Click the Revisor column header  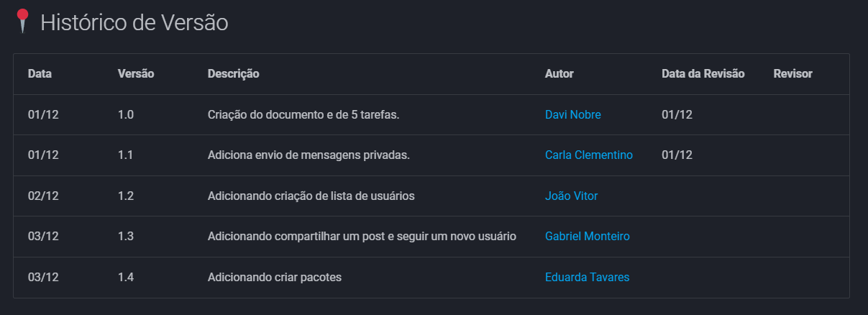click(792, 73)
